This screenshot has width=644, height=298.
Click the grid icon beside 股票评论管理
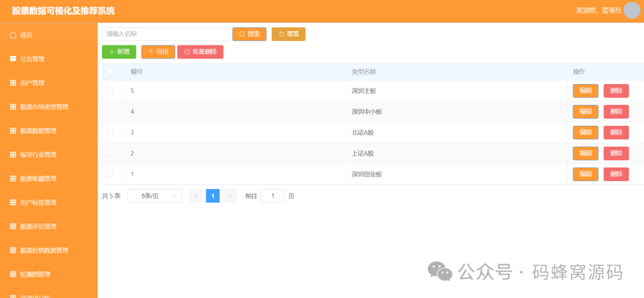coord(13,226)
